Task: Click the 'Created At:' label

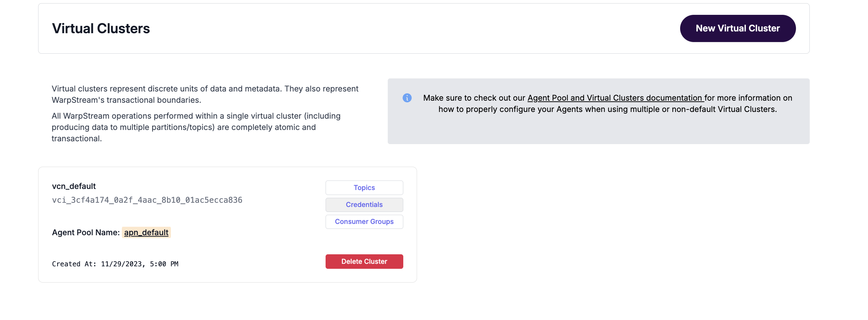Action: tap(74, 264)
